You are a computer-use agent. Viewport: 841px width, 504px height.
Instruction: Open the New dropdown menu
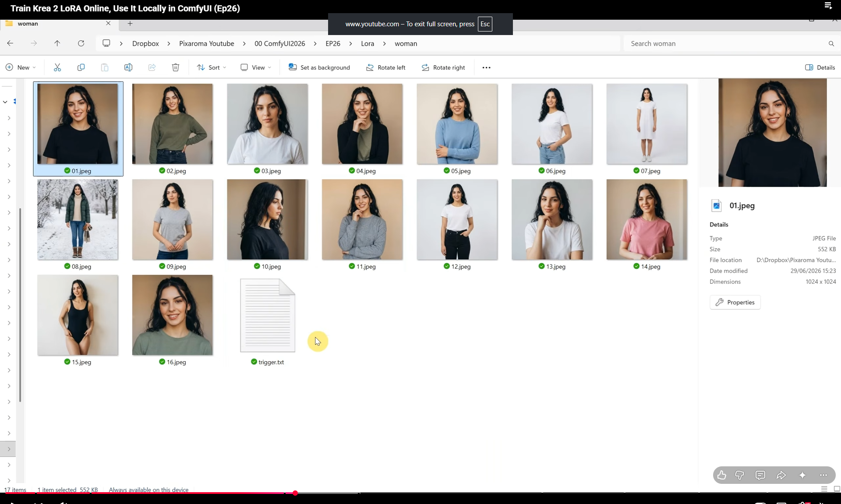pyautogui.click(x=21, y=67)
